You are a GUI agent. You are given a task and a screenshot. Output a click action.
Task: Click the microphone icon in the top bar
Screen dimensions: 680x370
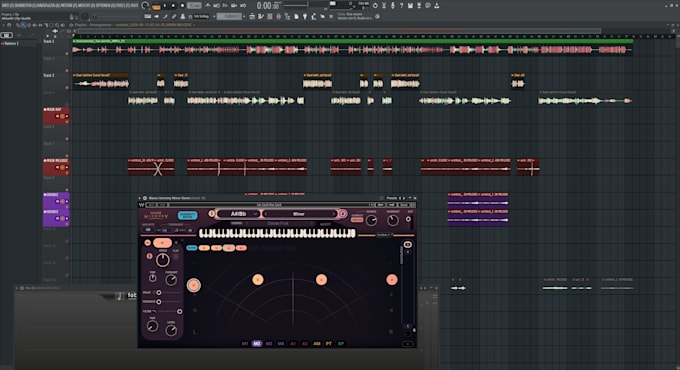coord(392,6)
